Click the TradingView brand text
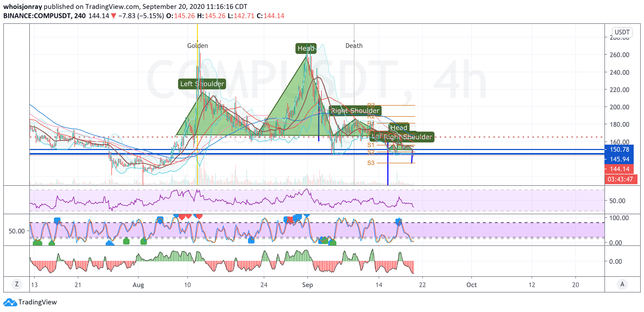Image resolution: width=644 pixels, height=312 pixels. (x=38, y=302)
